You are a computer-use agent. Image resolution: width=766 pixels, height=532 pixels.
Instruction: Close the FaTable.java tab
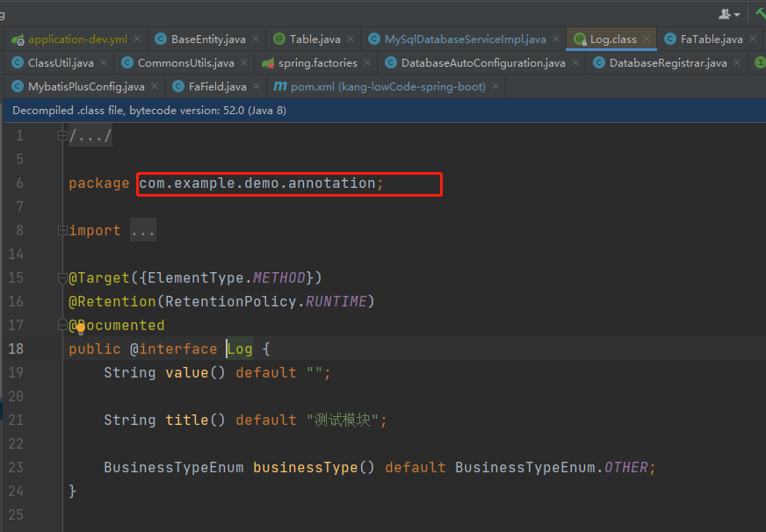click(x=753, y=39)
